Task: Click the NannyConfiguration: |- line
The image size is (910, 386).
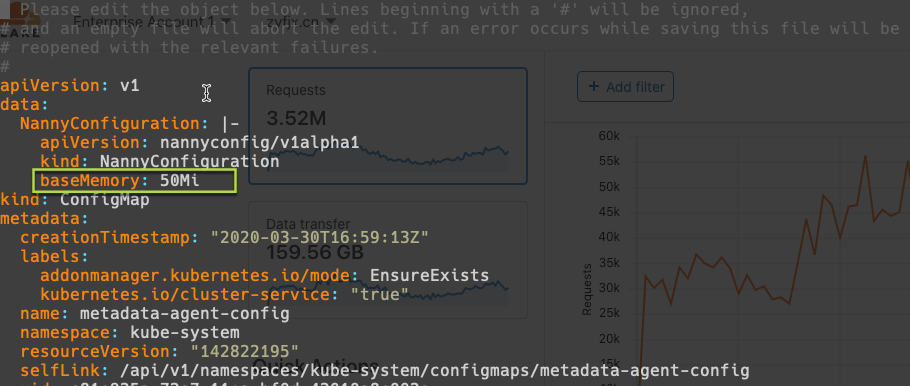Action: [x=130, y=124]
